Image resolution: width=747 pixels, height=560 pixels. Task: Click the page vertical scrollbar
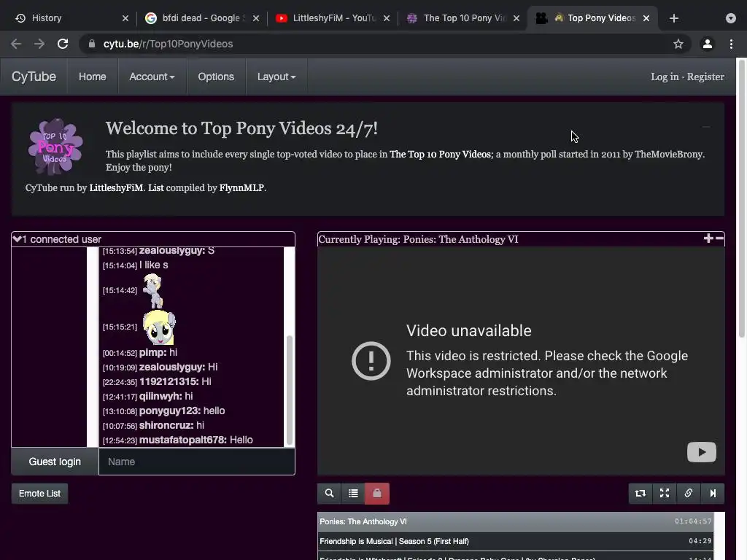pyautogui.click(x=742, y=198)
